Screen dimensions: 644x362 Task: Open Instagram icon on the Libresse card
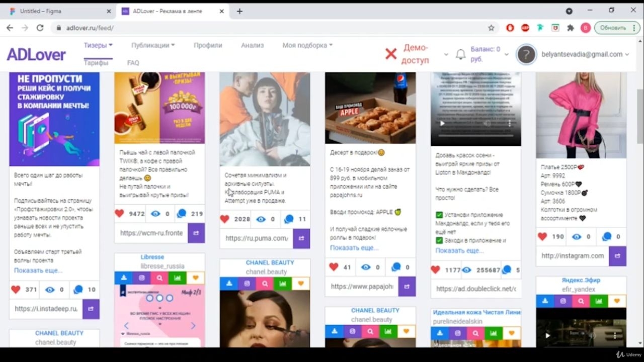pyautogui.click(x=141, y=278)
